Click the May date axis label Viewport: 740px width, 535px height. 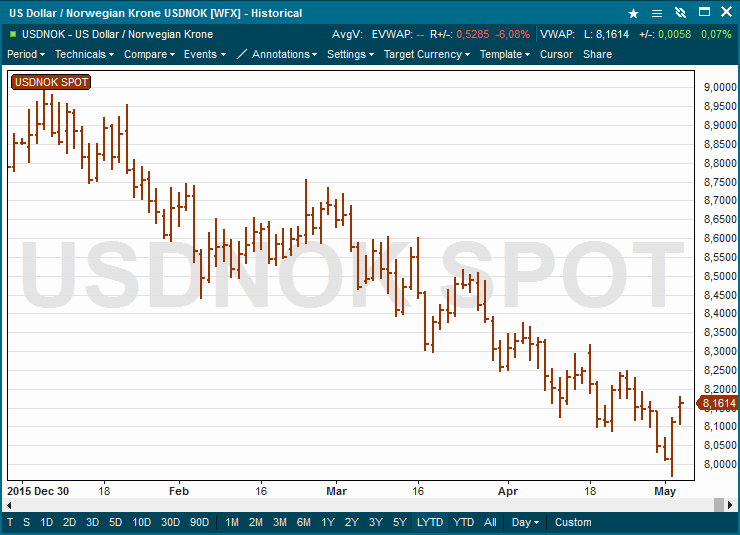click(665, 491)
